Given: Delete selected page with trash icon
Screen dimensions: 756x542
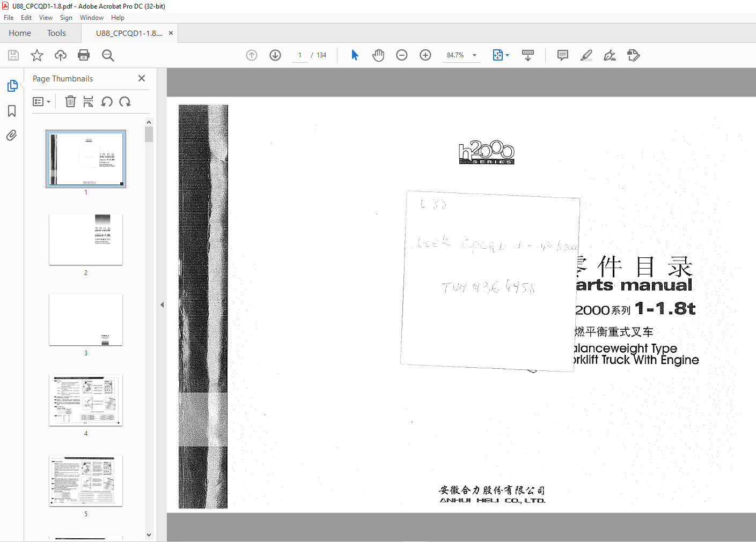Looking at the screenshot, I should pos(70,101).
